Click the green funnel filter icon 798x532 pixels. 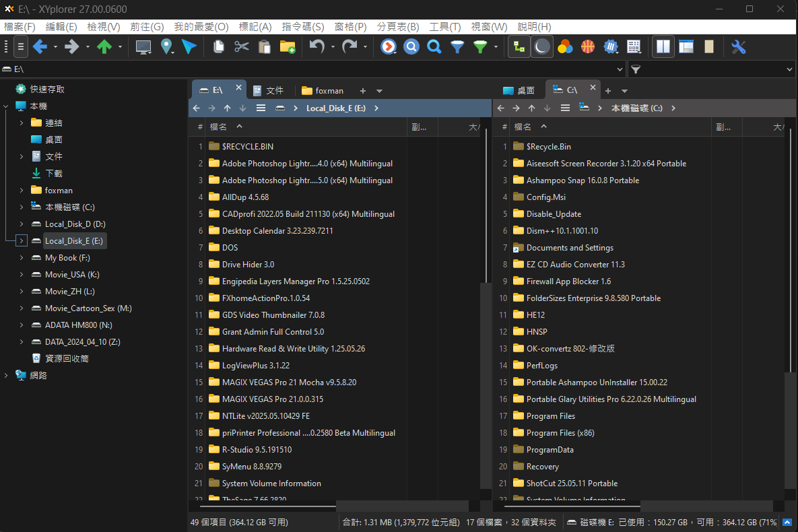[x=480, y=47]
